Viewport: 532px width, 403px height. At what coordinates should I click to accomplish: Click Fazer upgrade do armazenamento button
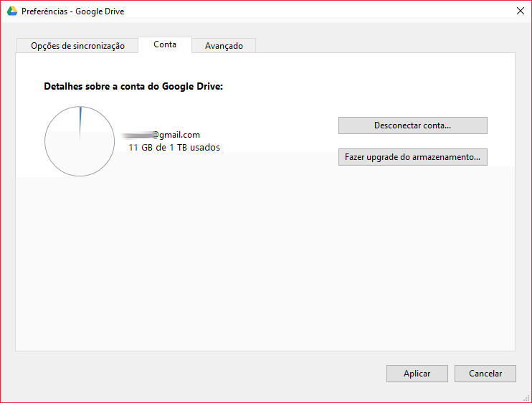pos(412,157)
